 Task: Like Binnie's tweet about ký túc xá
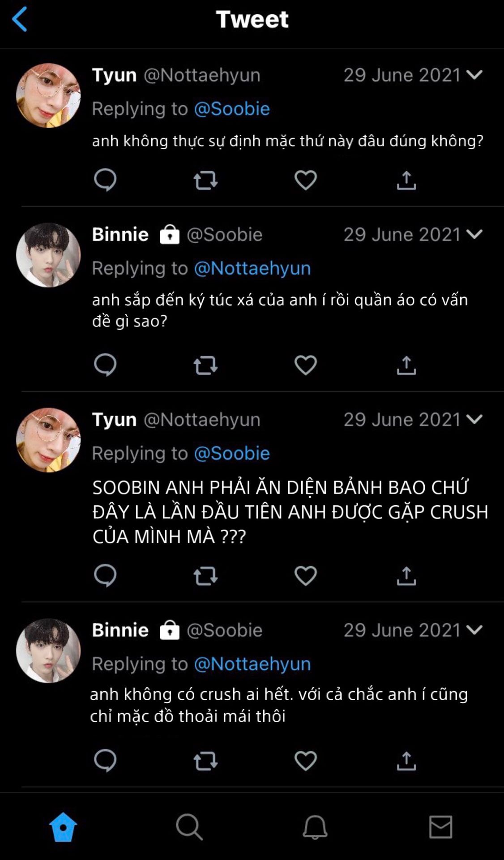306,365
